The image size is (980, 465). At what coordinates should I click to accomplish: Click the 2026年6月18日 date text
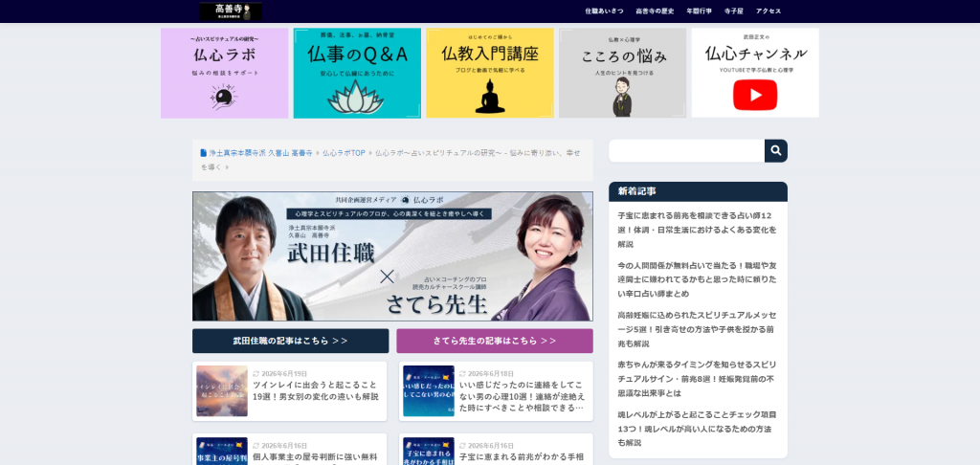tap(491, 374)
